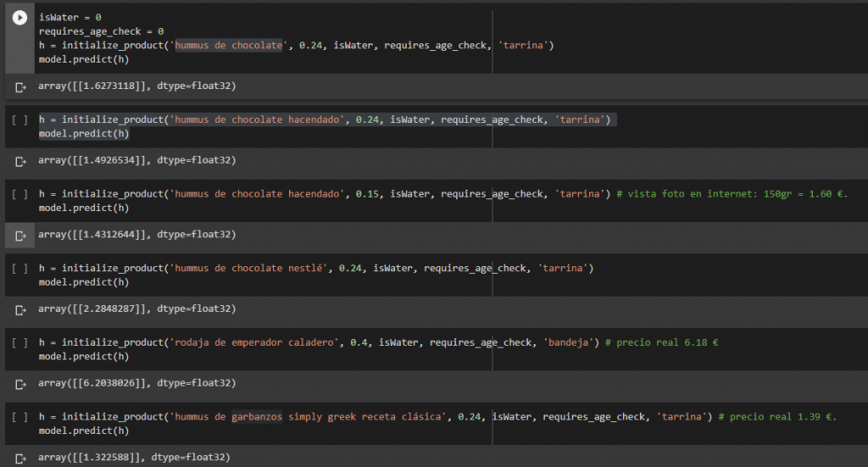Click value 0.4 in emperador cell
The height and width of the screenshot is (467, 868).
359,342
